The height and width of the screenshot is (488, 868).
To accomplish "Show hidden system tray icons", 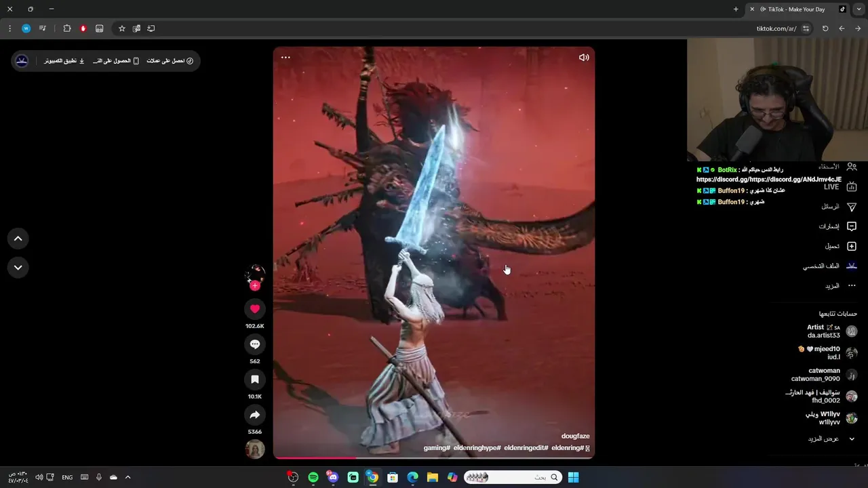I will [127, 477].
